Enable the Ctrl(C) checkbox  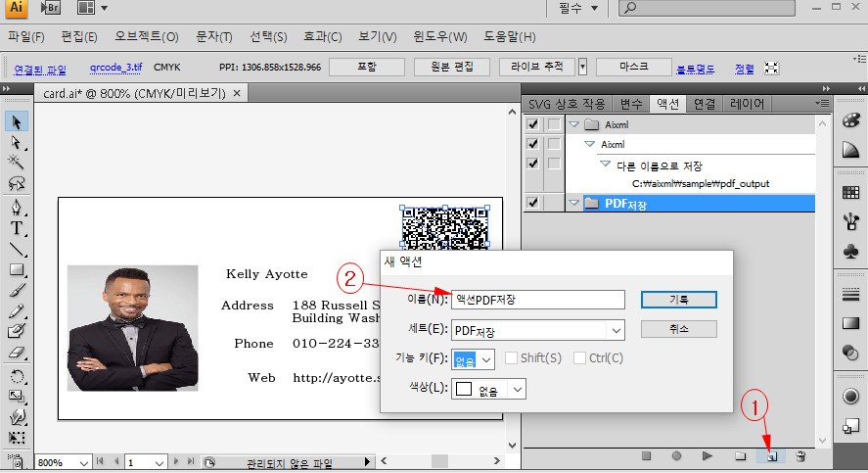580,358
